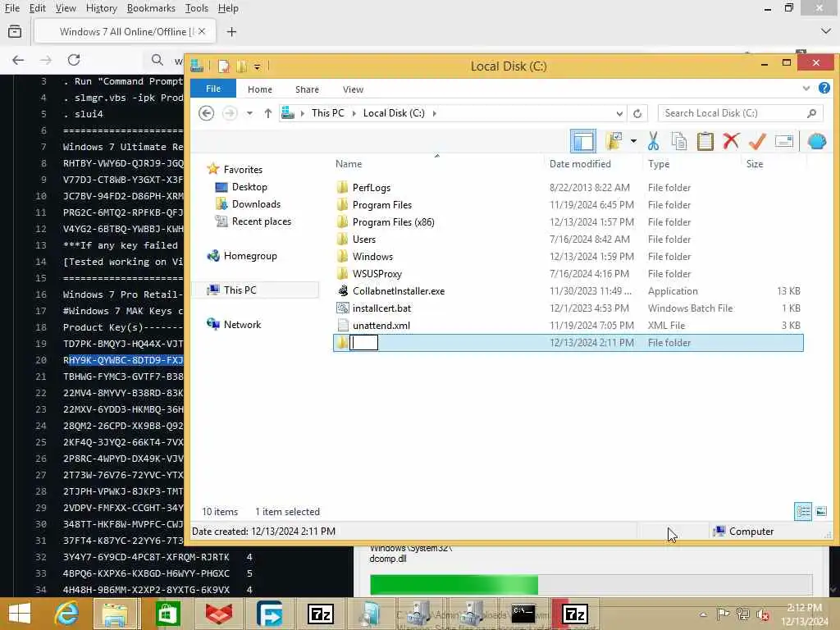Click the green installer progress bar
Viewport: 840px width, 630px height.
click(591, 584)
